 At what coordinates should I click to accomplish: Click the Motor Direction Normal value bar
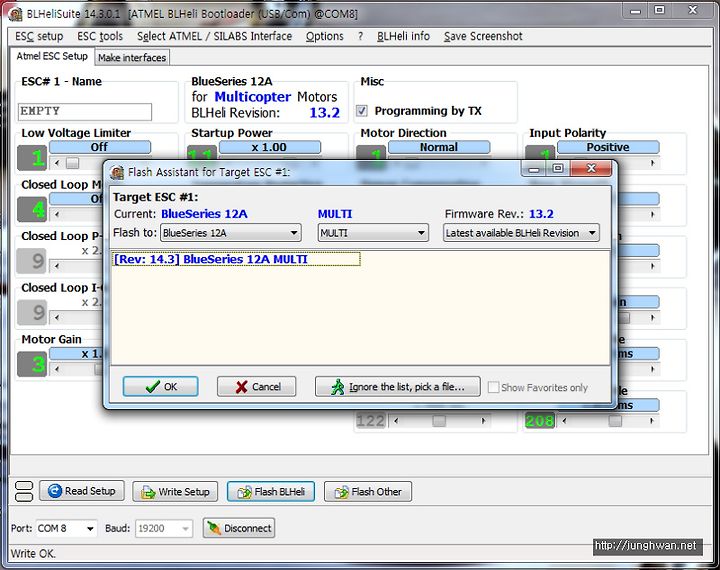(x=439, y=147)
